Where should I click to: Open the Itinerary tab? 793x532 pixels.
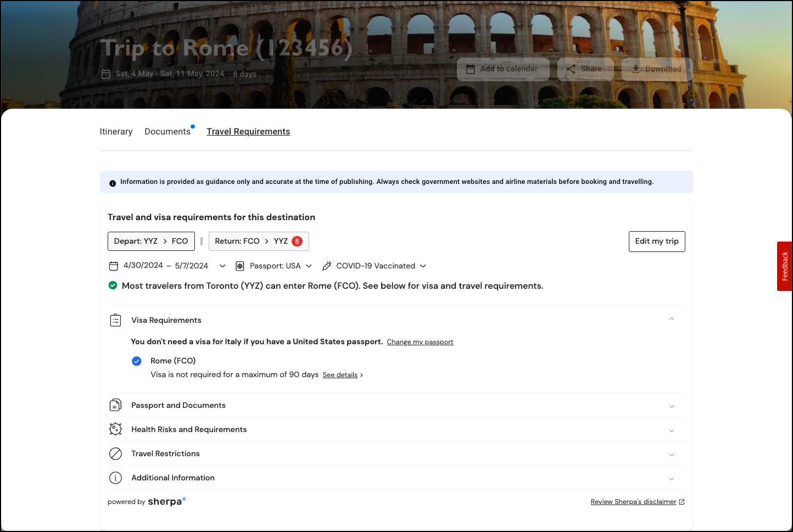point(116,132)
